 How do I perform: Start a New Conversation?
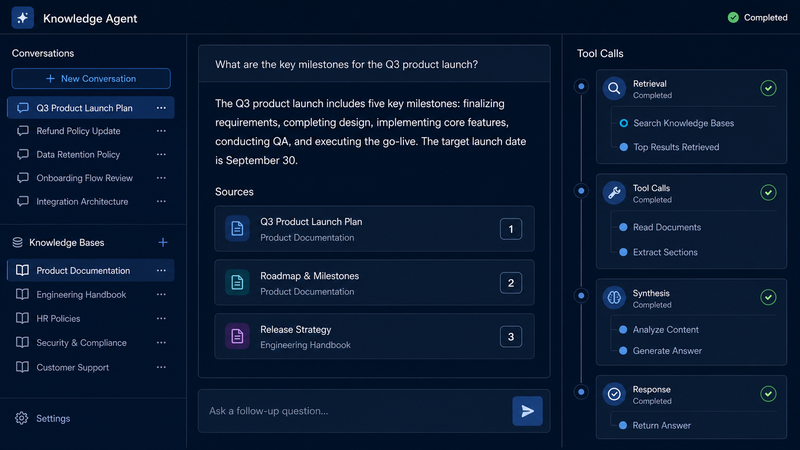click(x=91, y=79)
